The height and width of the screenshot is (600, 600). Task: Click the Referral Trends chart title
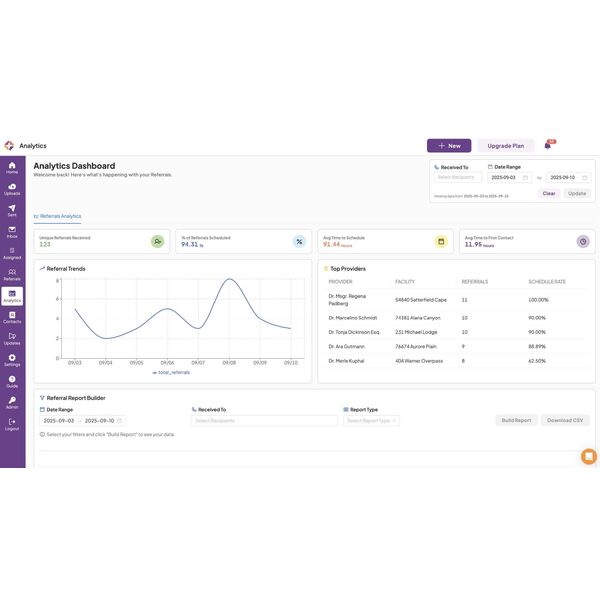coord(66,269)
